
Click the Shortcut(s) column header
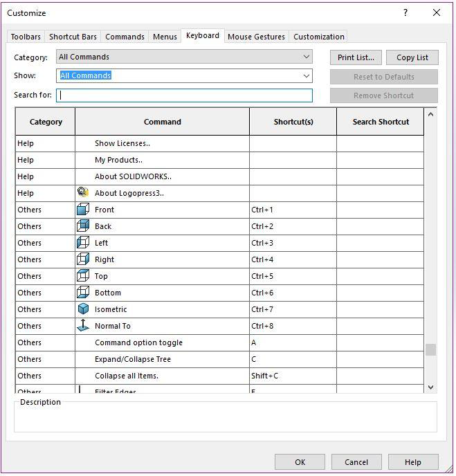tap(293, 122)
